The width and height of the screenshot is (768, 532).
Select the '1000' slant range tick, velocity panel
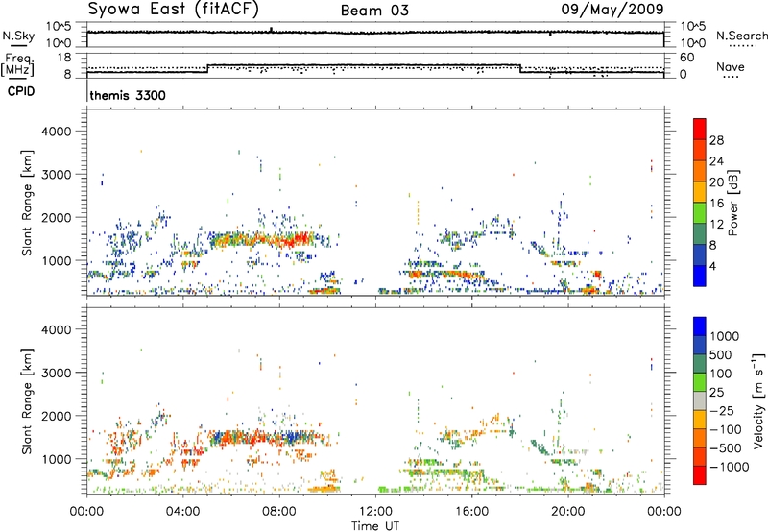(x=57, y=459)
